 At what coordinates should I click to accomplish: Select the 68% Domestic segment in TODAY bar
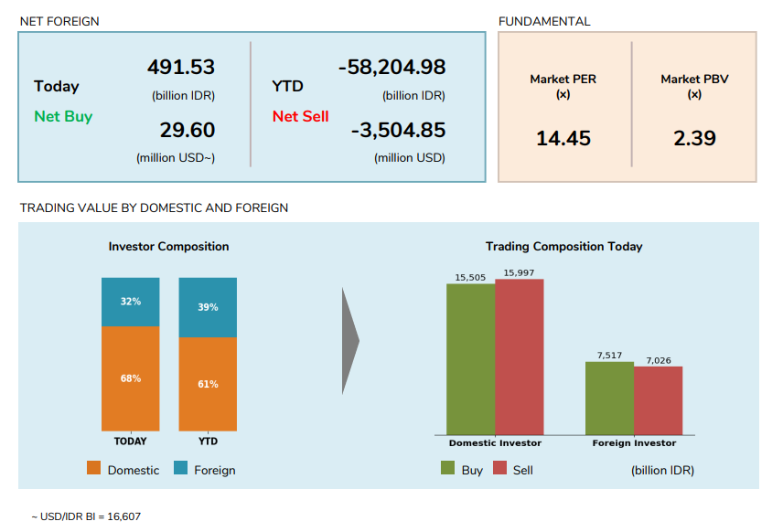(130, 378)
